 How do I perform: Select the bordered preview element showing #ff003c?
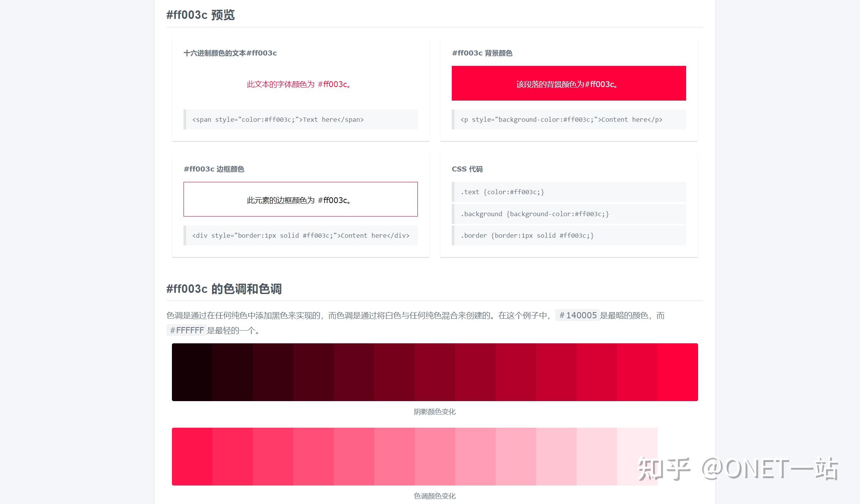click(x=300, y=199)
